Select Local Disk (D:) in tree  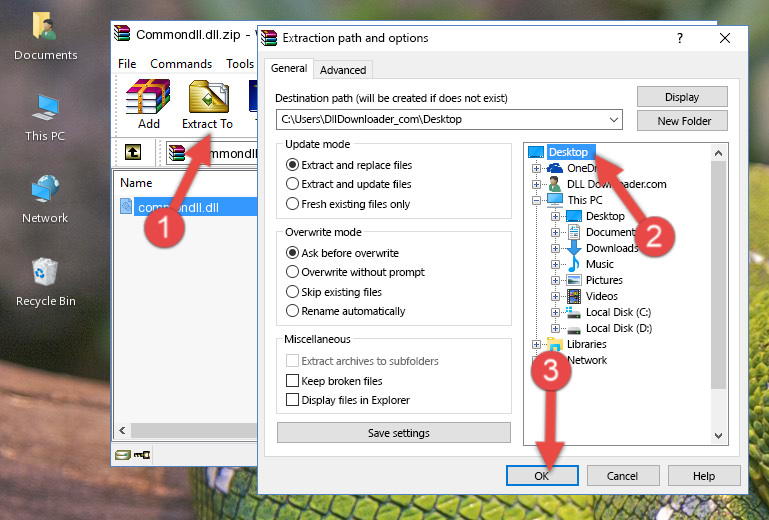618,328
